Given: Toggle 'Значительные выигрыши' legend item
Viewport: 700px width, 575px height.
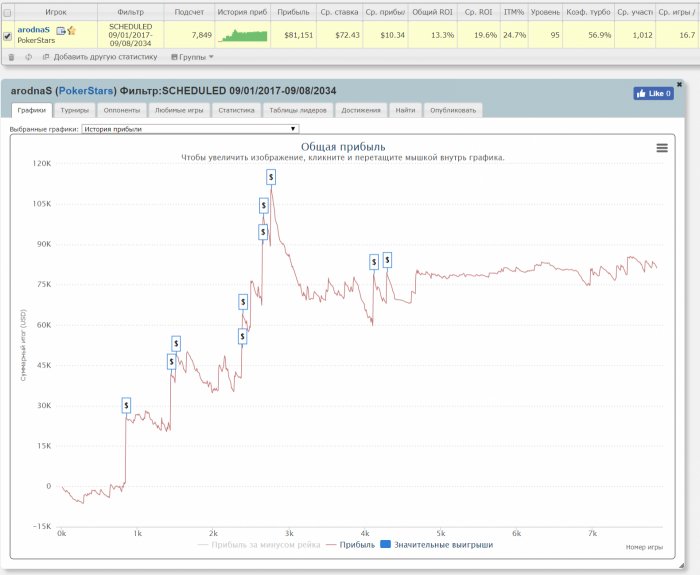Looking at the screenshot, I should (437, 545).
